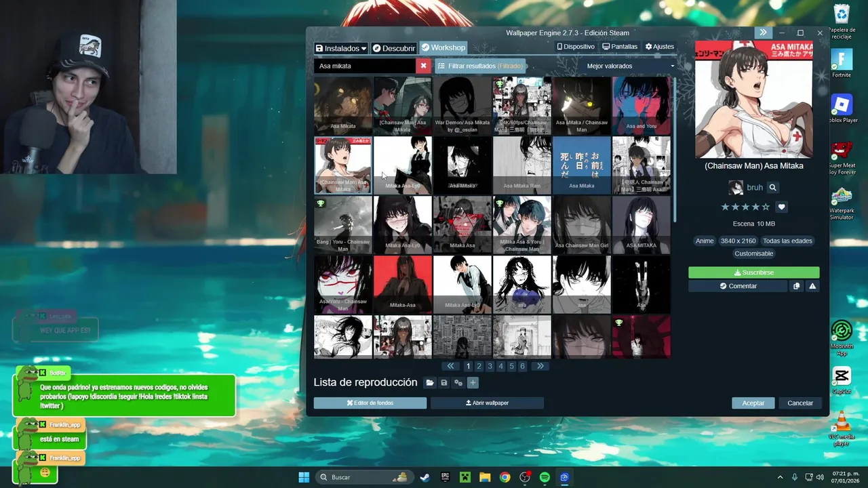Clear the Asa mikata search with the red X

[x=423, y=66]
